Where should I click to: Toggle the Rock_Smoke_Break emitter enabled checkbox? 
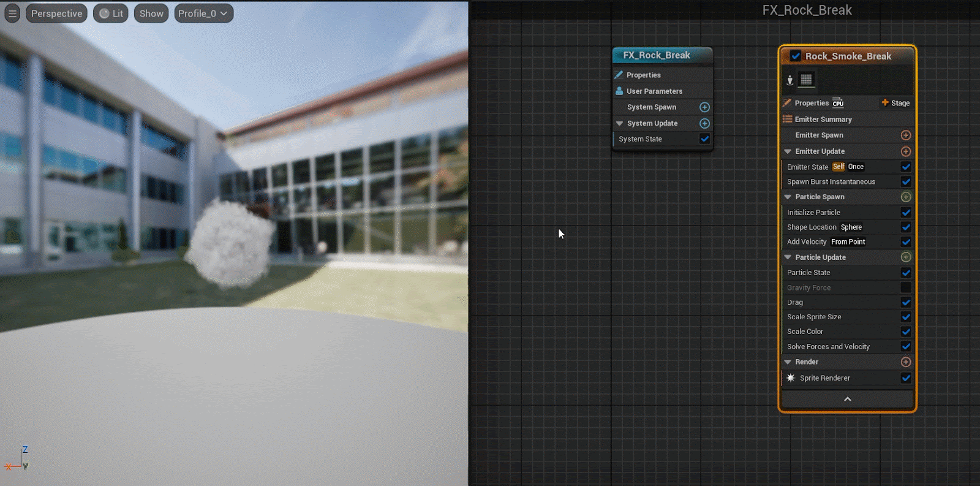(796, 56)
